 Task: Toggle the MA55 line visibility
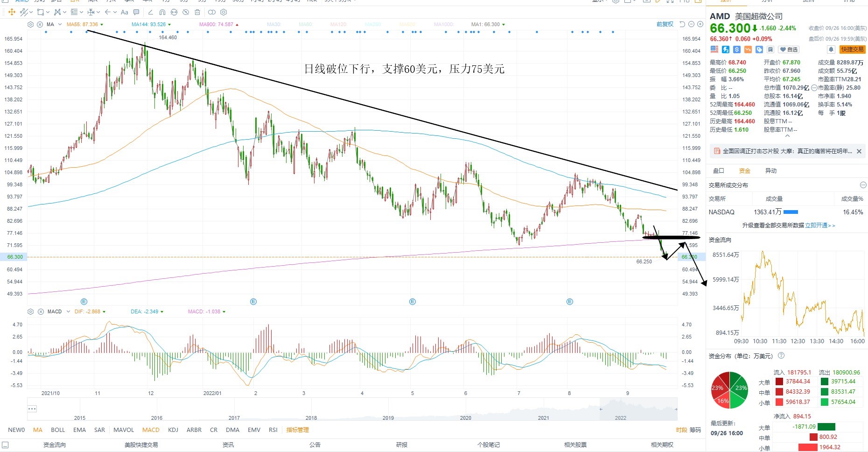[x=85, y=24]
